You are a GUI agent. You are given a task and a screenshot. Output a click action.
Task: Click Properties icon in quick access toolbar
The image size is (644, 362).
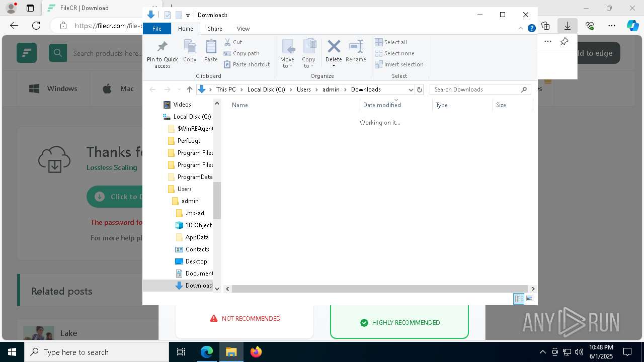coord(168,15)
